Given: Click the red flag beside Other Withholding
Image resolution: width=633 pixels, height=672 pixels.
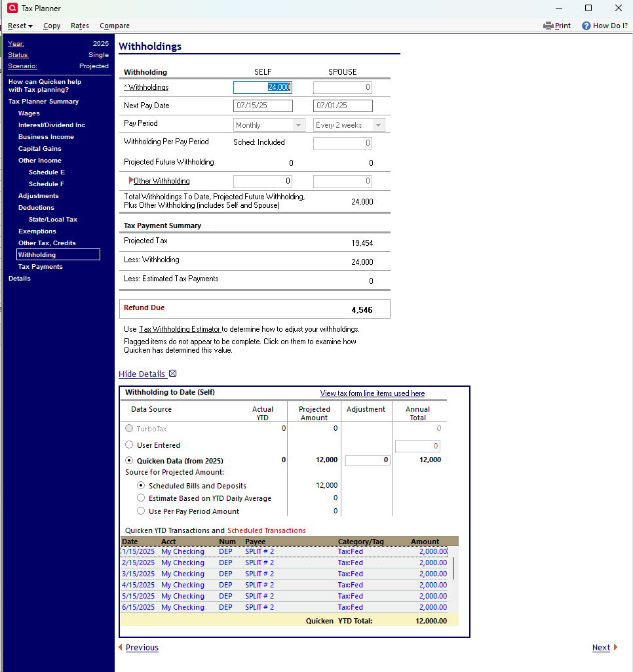Looking at the screenshot, I should point(131,180).
